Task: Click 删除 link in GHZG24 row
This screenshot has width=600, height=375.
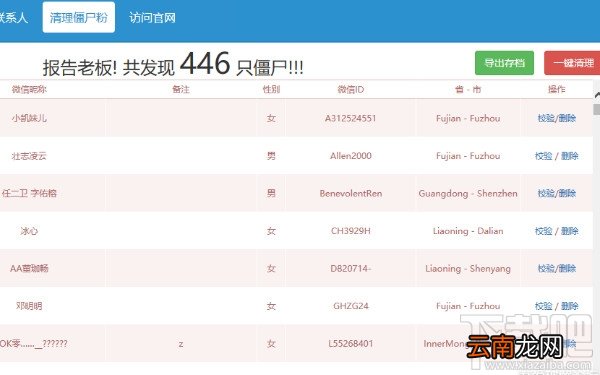Action: coord(569,306)
